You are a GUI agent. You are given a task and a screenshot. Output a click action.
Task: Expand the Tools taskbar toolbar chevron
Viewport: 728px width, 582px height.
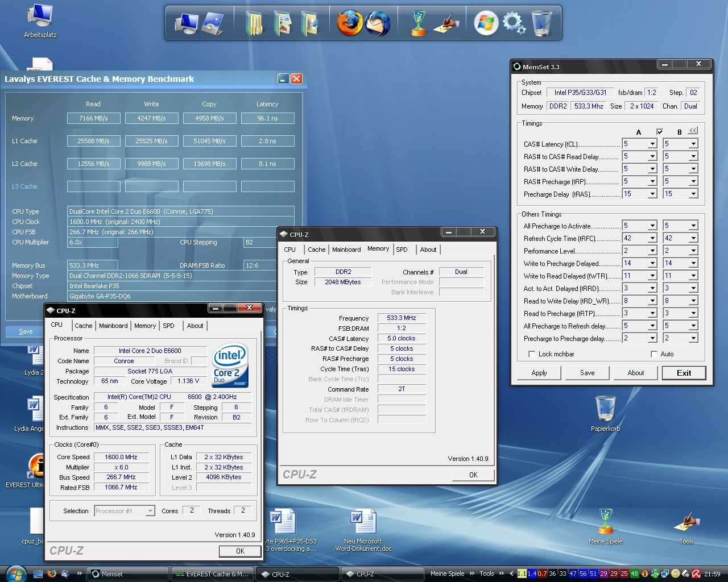[x=501, y=573]
